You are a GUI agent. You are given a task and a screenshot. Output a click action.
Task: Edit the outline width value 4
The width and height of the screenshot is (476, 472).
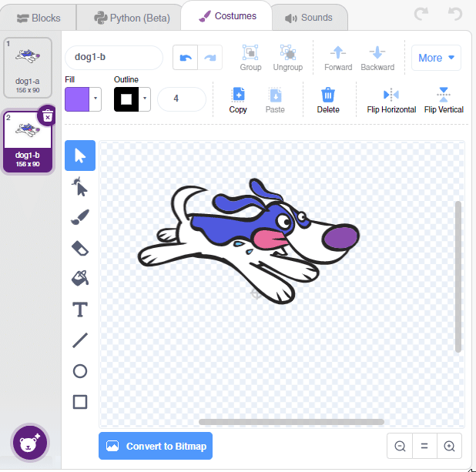[x=182, y=99]
